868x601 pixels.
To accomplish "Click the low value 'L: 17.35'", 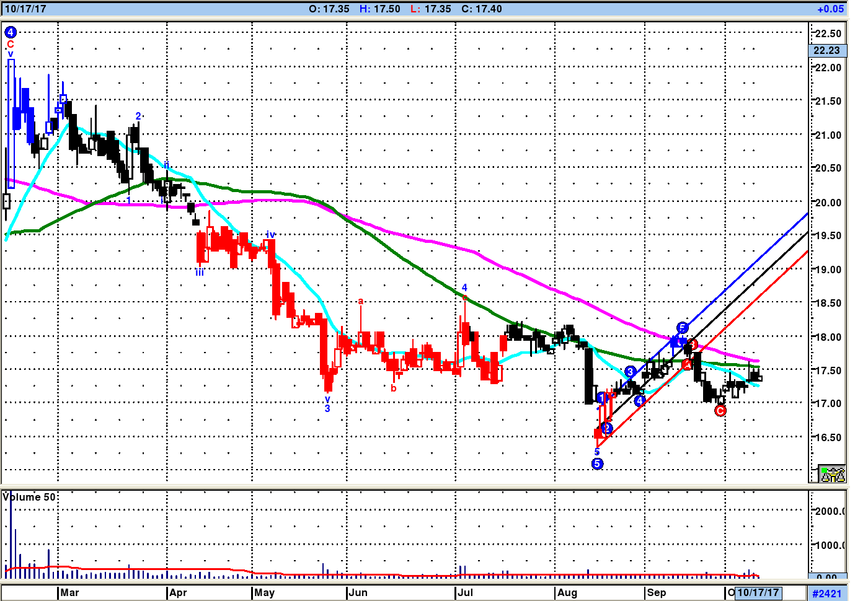I will (431, 9).
